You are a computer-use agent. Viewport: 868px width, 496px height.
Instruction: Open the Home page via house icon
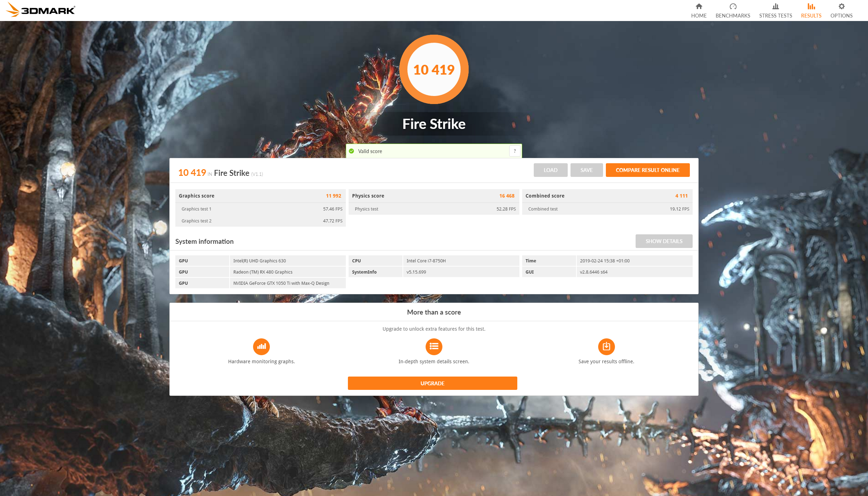(699, 10)
